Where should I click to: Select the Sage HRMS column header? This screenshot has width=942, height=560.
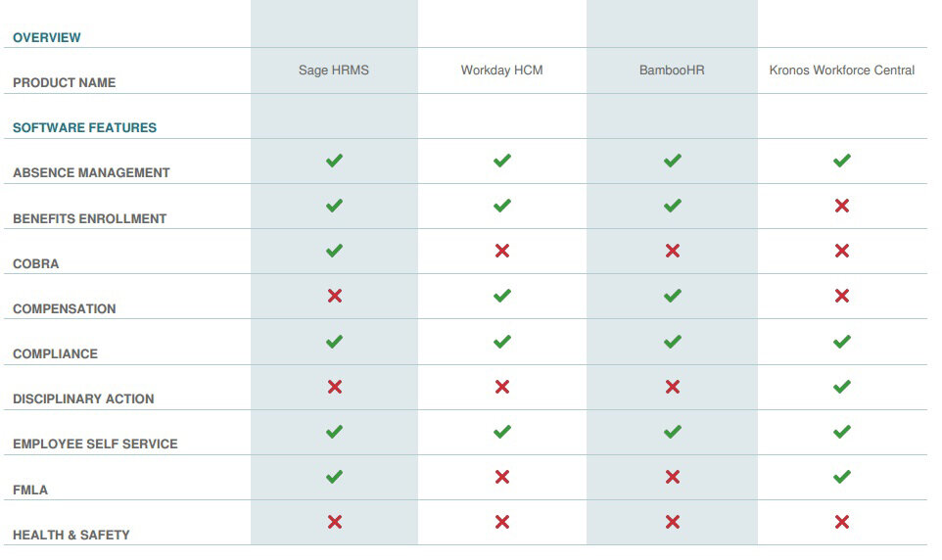(334, 70)
